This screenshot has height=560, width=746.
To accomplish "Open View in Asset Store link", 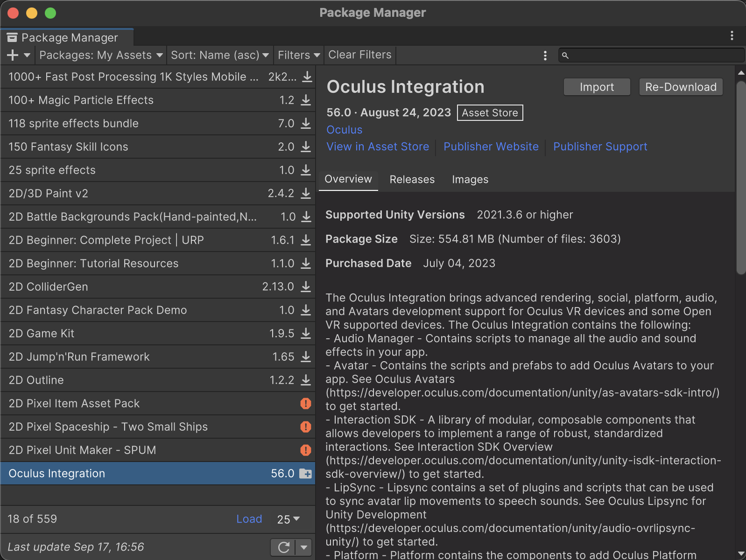I will (x=378, y=147).
